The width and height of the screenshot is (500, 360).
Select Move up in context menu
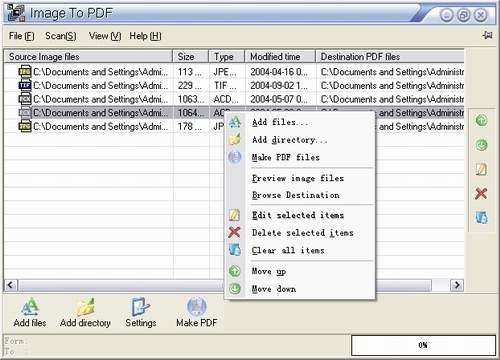click(300, 271)
